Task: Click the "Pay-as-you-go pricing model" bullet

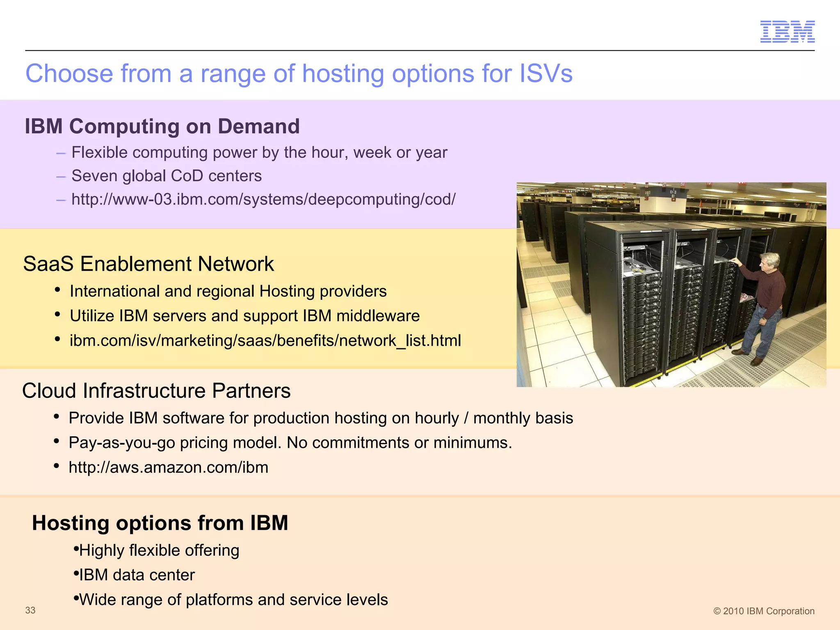Action: (x=290, y=443)
